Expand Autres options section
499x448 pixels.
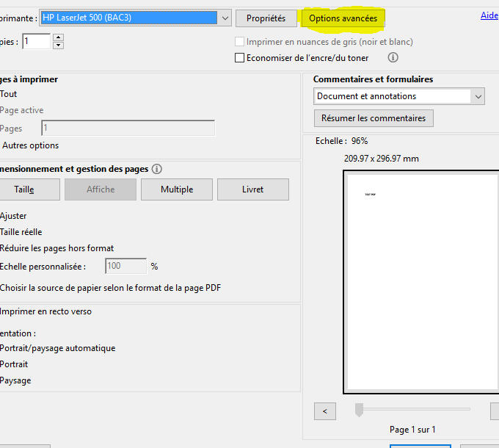coord(31,145)
